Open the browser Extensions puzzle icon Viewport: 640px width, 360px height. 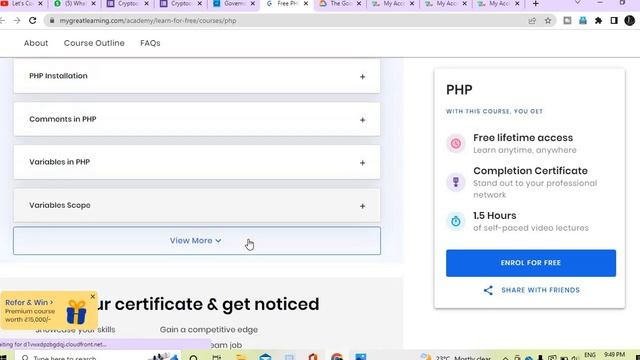click(598, 20)
